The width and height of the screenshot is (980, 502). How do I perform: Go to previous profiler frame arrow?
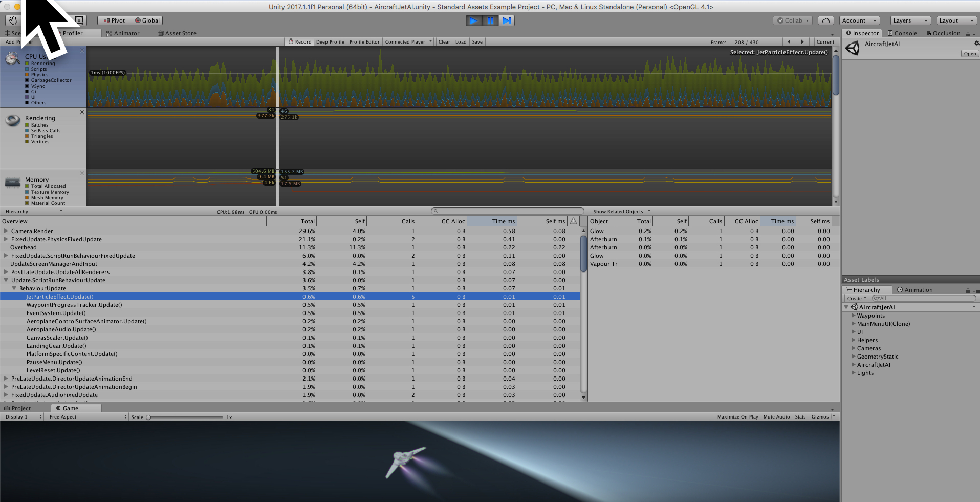pyautogui.click(x=789, y=42)
